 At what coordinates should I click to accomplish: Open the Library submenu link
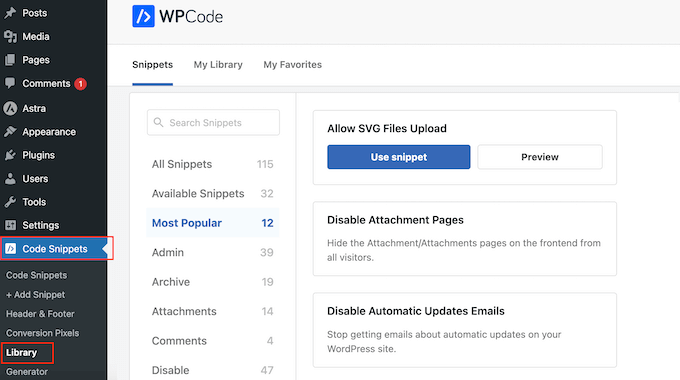pos(21,352)
